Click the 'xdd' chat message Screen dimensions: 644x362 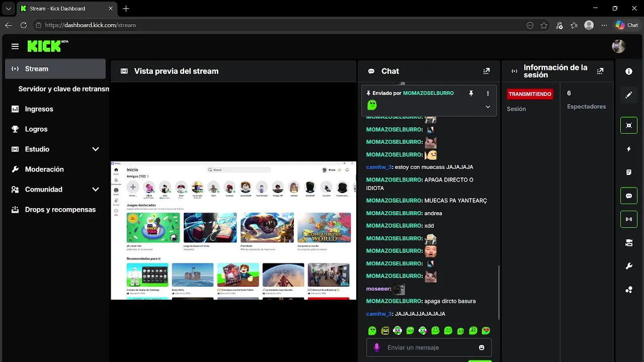(429, 226)
